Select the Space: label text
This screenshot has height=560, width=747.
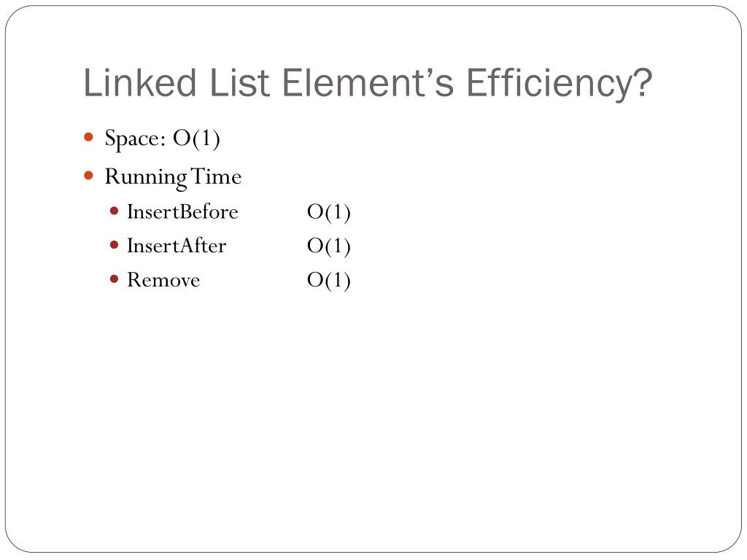135,139
